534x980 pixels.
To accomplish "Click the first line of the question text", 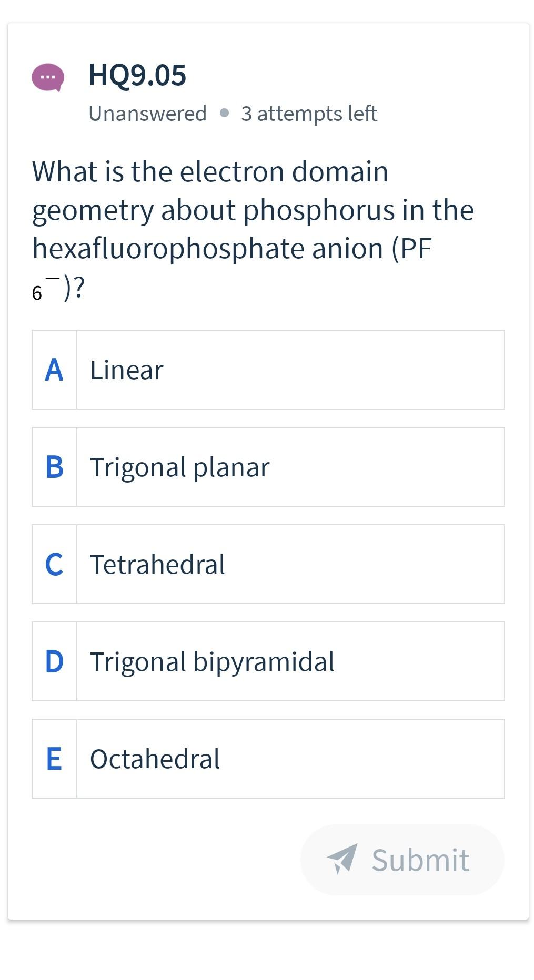I will click(x=210, y=171).
